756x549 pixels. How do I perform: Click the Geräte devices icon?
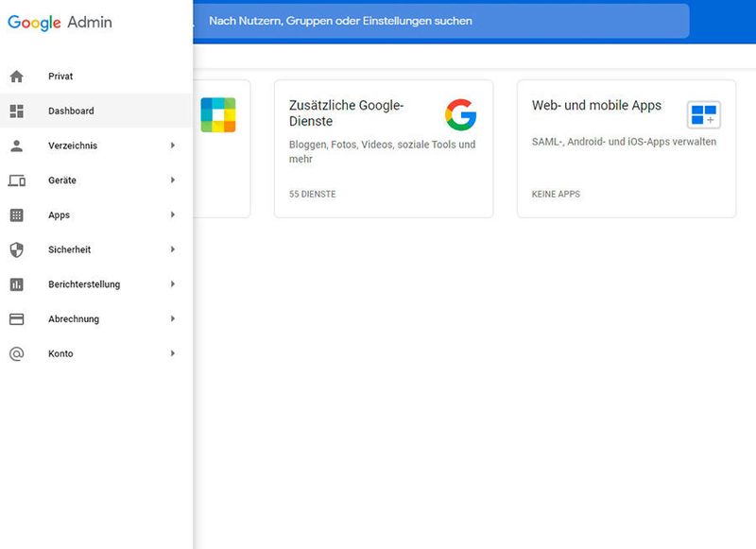(x=16, y=180)
